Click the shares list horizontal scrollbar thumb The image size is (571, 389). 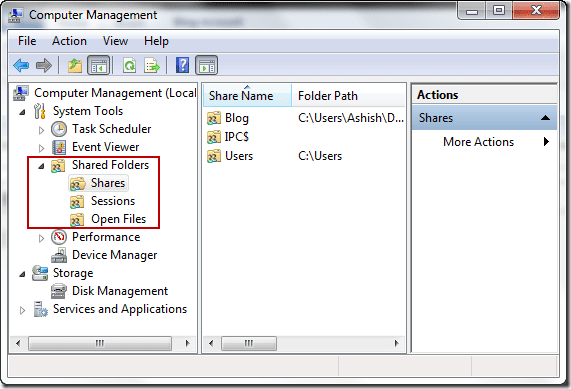pos(249,343)
